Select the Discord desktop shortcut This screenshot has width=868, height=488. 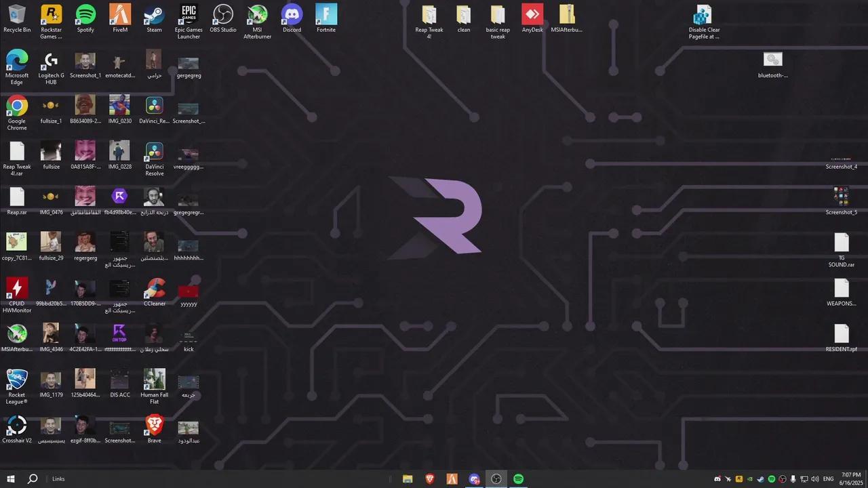click(292, 19)
